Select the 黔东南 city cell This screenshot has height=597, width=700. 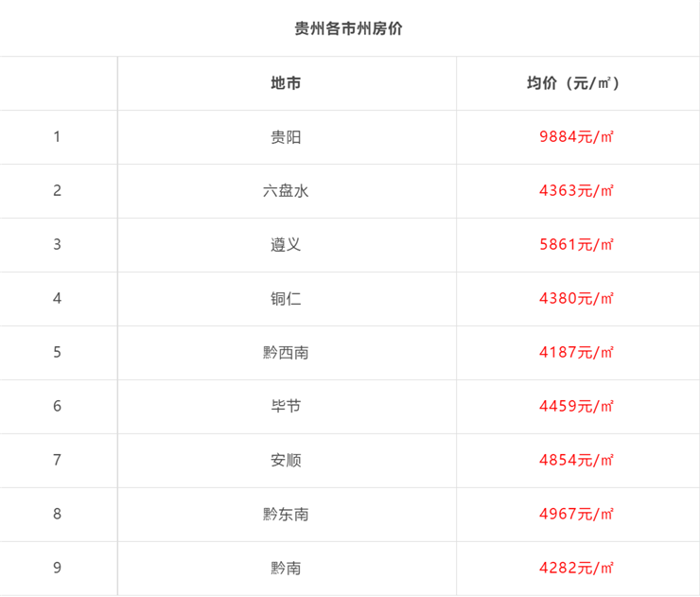286,515
